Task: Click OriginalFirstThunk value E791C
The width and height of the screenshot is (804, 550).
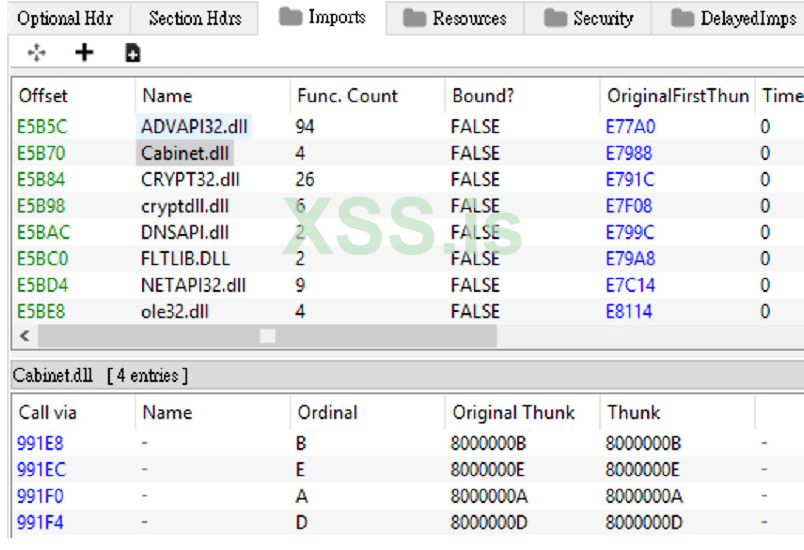Action: (x=630, y=179)
